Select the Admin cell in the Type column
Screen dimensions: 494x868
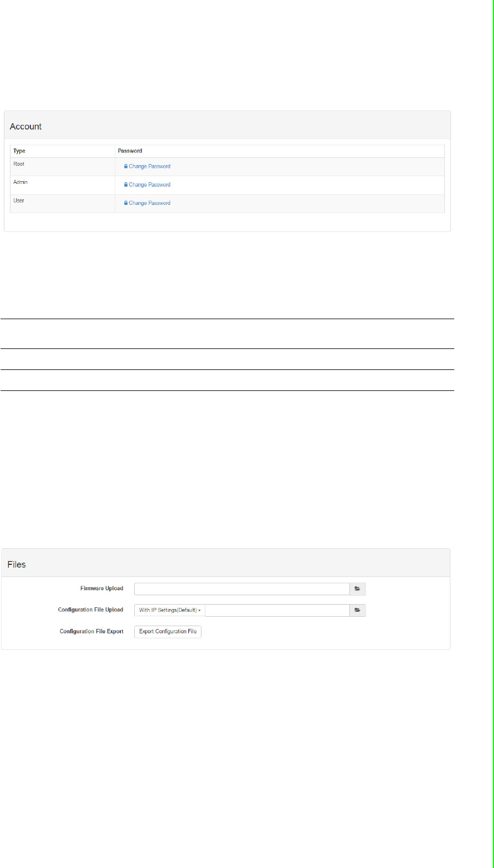coord(62,185)
